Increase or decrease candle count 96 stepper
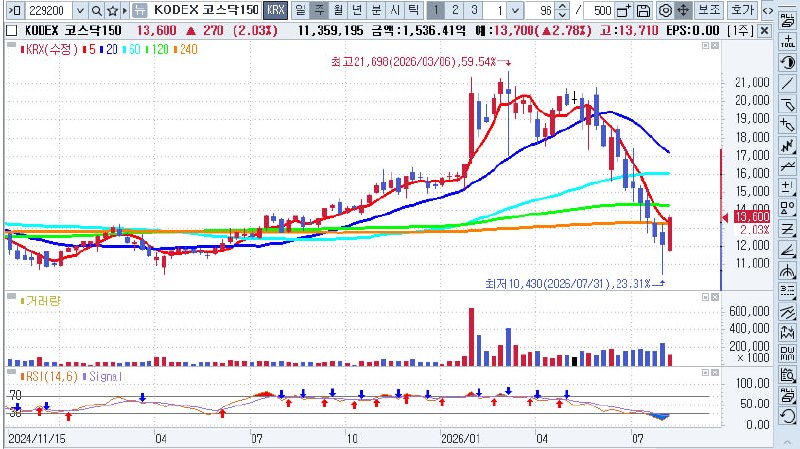 [562, 10]
